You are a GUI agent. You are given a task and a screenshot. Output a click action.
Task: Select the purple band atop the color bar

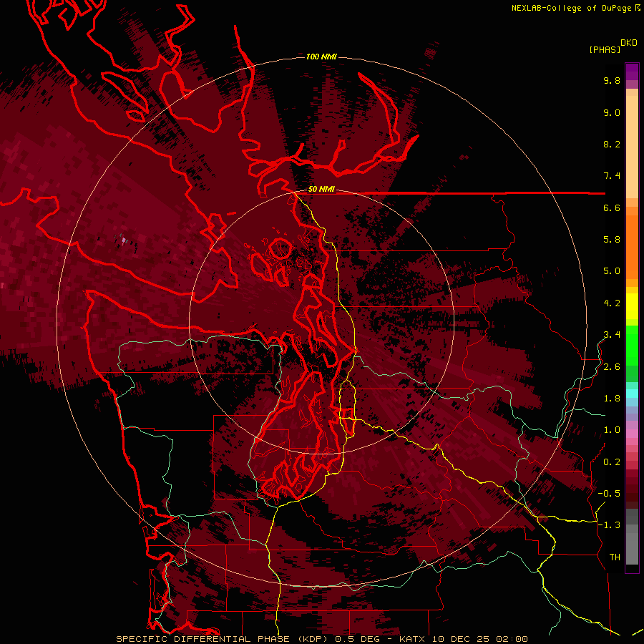(x=632, y=72)
